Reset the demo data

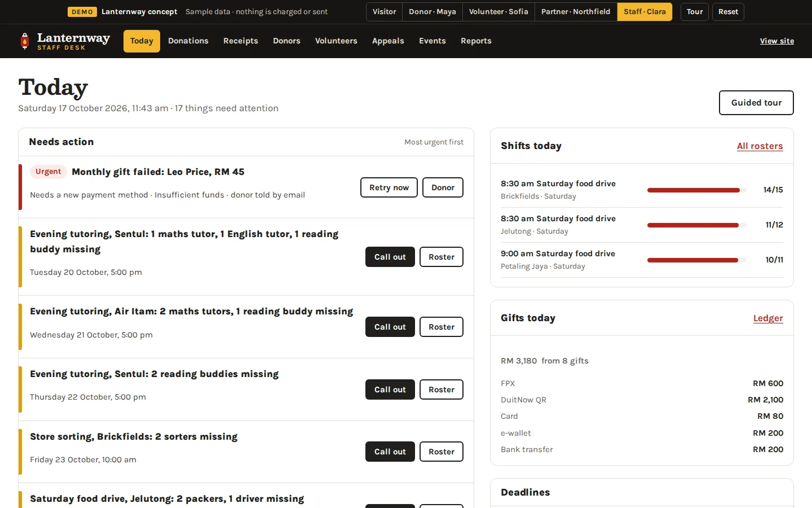coord(728,12)
